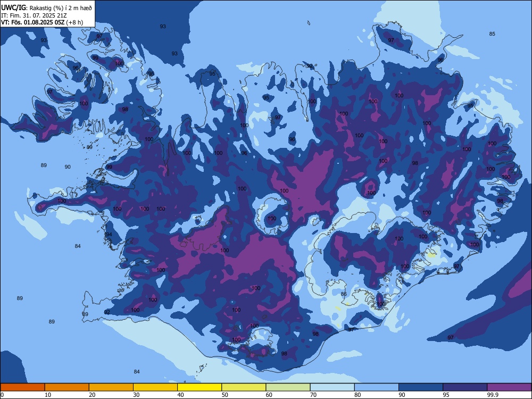This screenshot has width=532, height=399.
Task: Click the dark orange 0–10 legend swatch
Action: pyautogui.click(x=22, y=387)
